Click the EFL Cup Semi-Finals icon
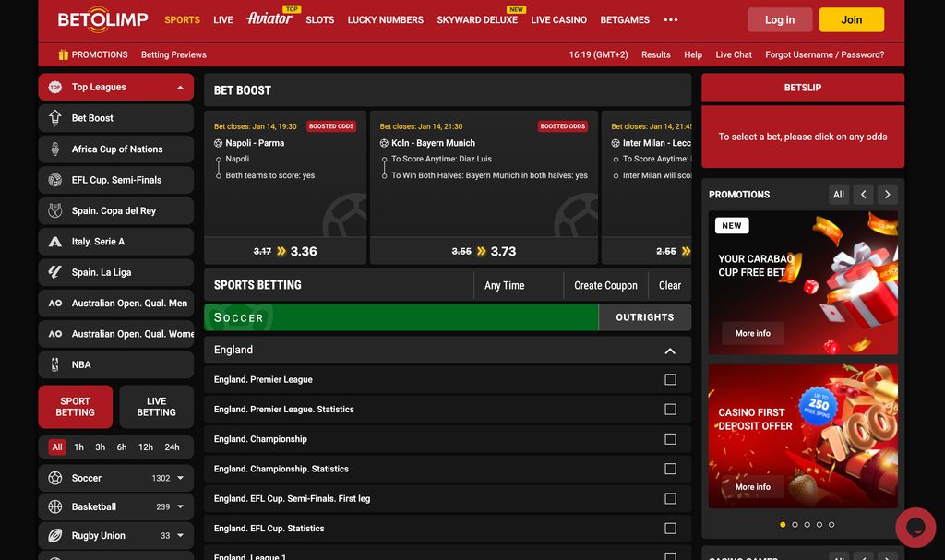 54,180
